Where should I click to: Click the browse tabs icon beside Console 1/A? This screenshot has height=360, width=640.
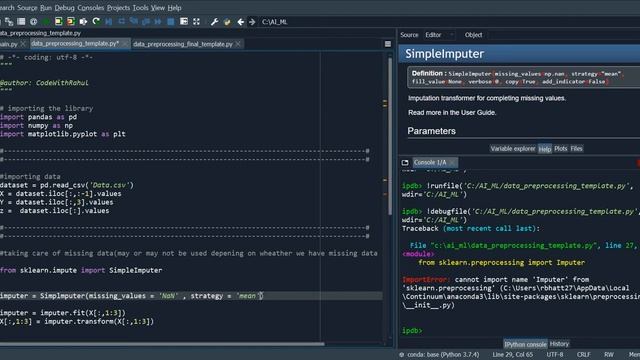[405, 162]
